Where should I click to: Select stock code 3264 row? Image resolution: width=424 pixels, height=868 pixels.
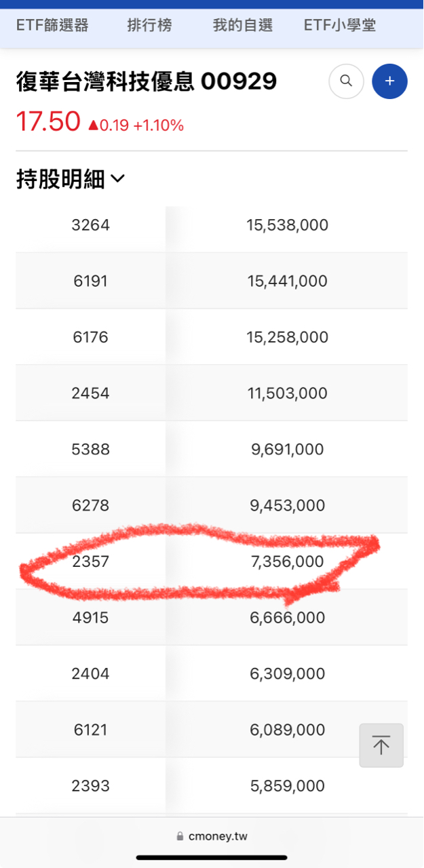click(x=90, y=225)
